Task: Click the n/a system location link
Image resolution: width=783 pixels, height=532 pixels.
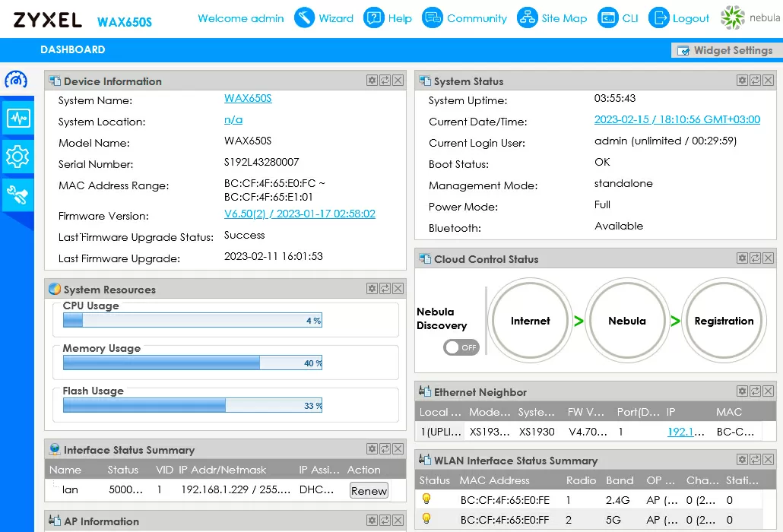Action: coord(233,120)
